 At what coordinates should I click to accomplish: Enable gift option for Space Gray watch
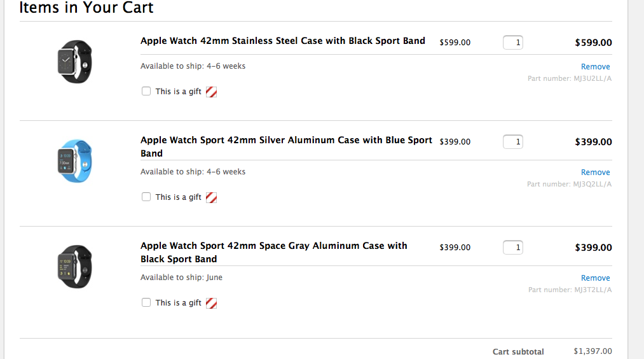[146, 302]
